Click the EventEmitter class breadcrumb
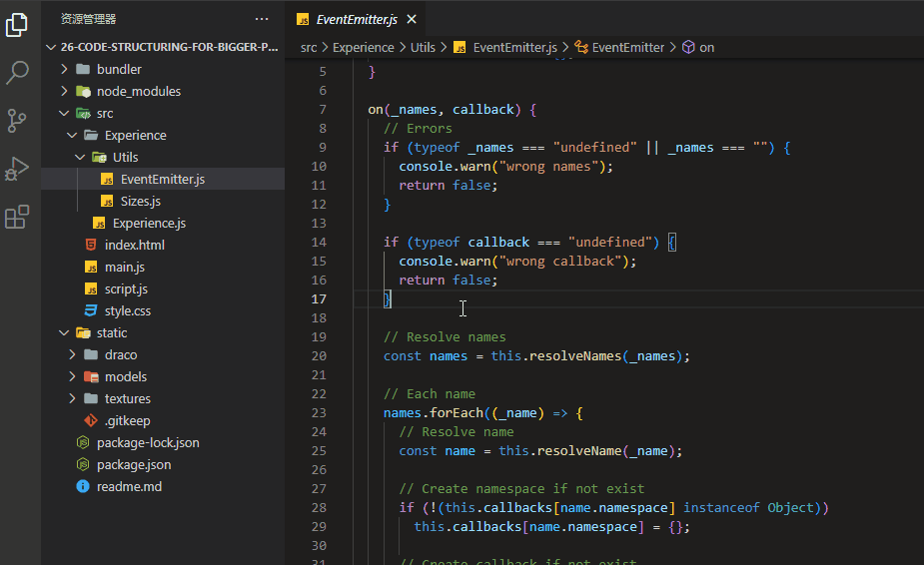 tap(627, 48)
